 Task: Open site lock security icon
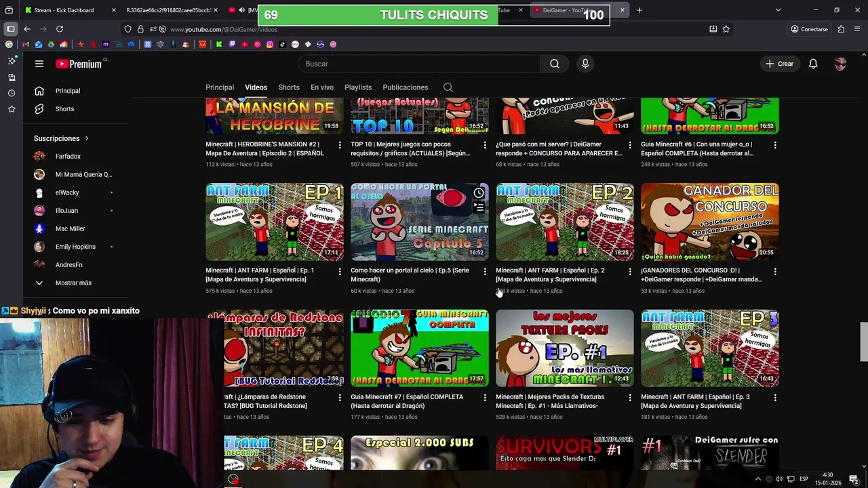click(140, 29)
